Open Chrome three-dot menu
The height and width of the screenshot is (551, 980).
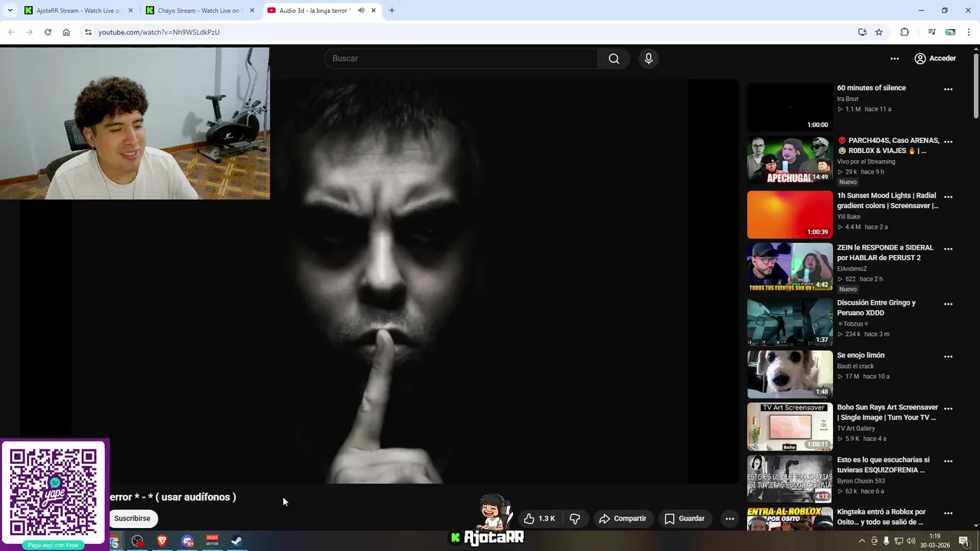969,32
